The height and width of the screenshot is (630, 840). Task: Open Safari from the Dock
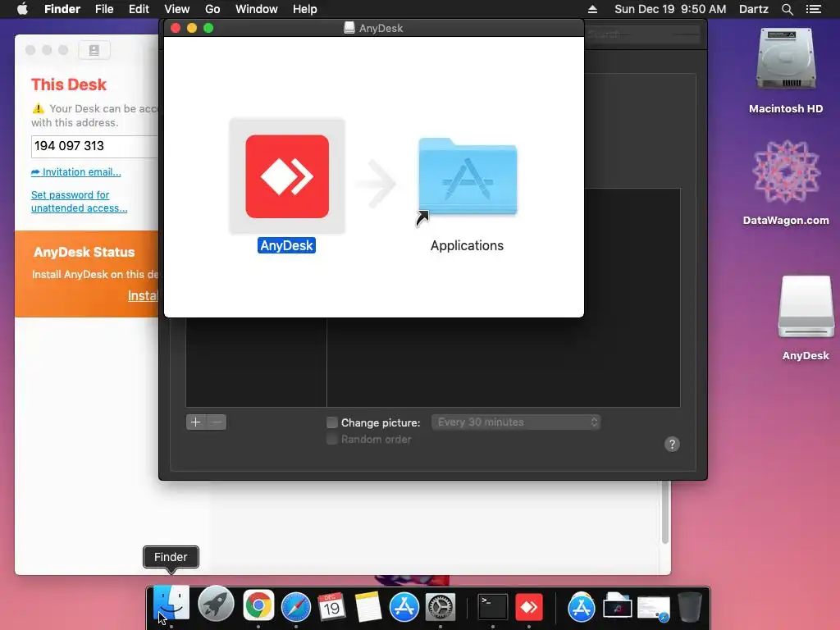296,606
